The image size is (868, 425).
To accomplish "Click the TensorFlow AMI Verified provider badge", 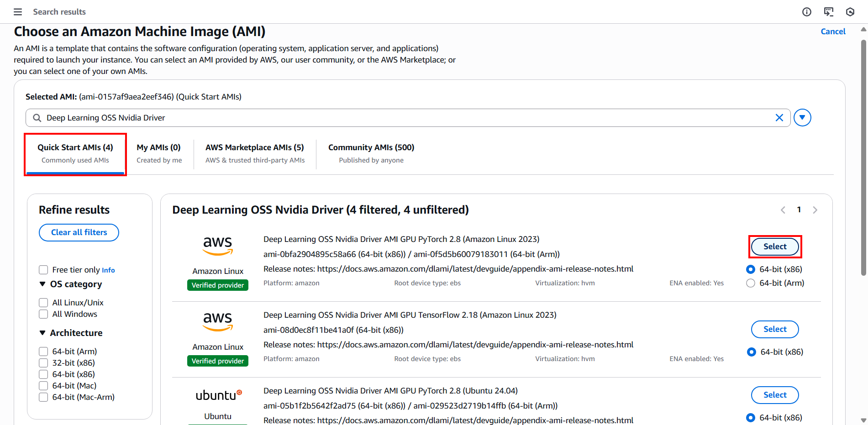I will coord(218,361).
